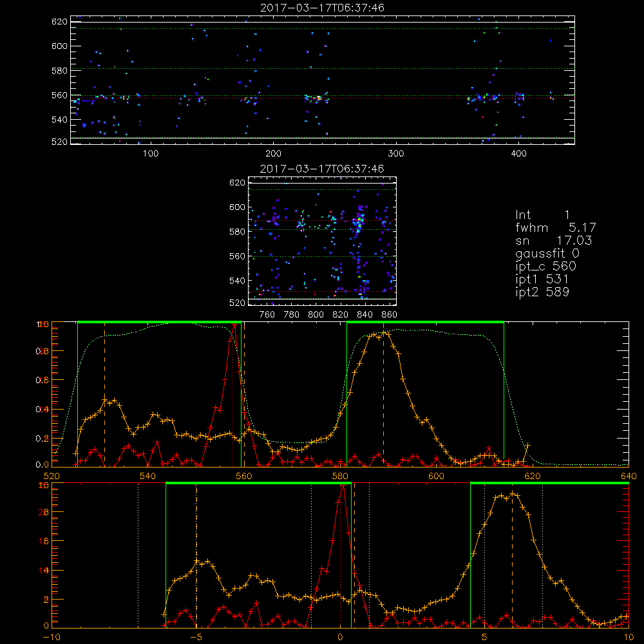Click the x-axis label 600 of the third plot
644x644 pixels.
tap(436, 476)
